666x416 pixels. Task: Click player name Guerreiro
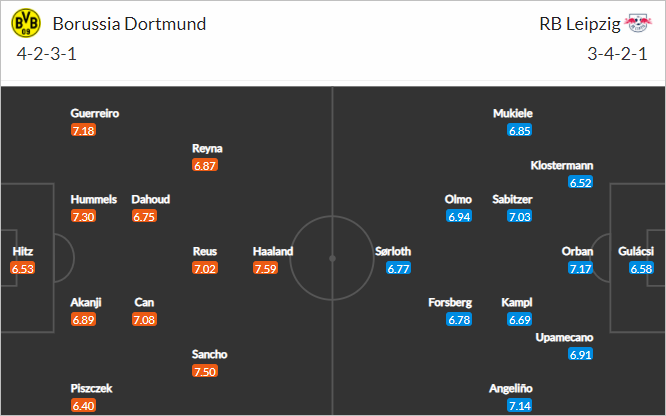(x=95, y=113)
